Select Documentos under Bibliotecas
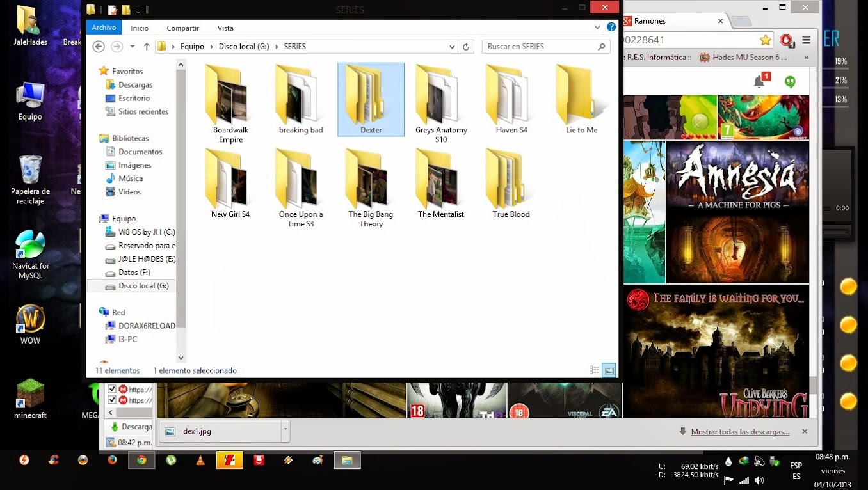 (x=140, y=152)
